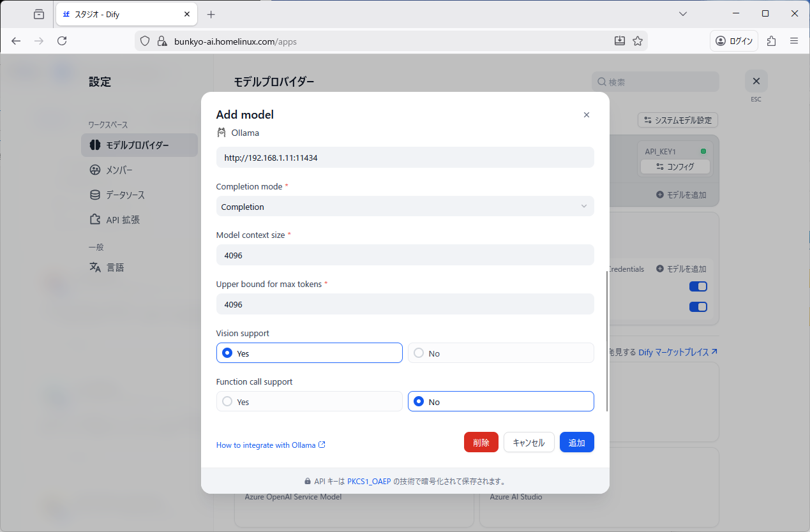Select Yes for Function call support

pyautogui.click(x=310, y=401)
